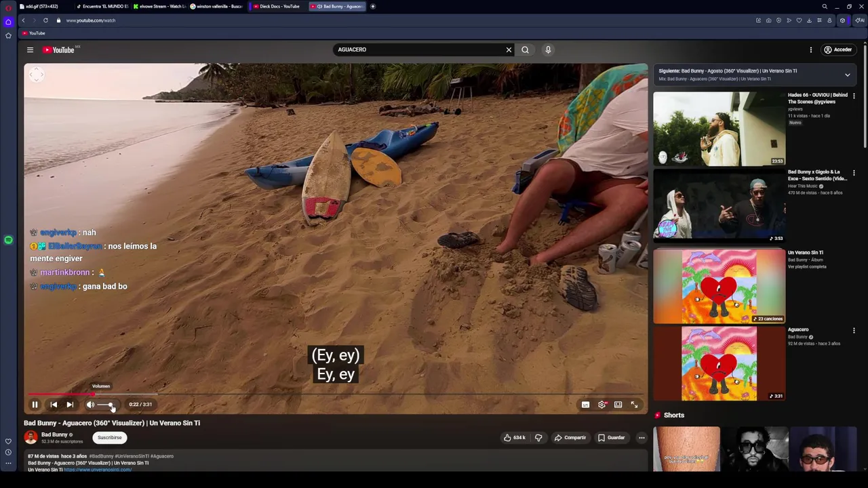Open the browser downloads icon in toolbar
The height and width of the screenshot is (488, 868).
(x=809, y=20)
